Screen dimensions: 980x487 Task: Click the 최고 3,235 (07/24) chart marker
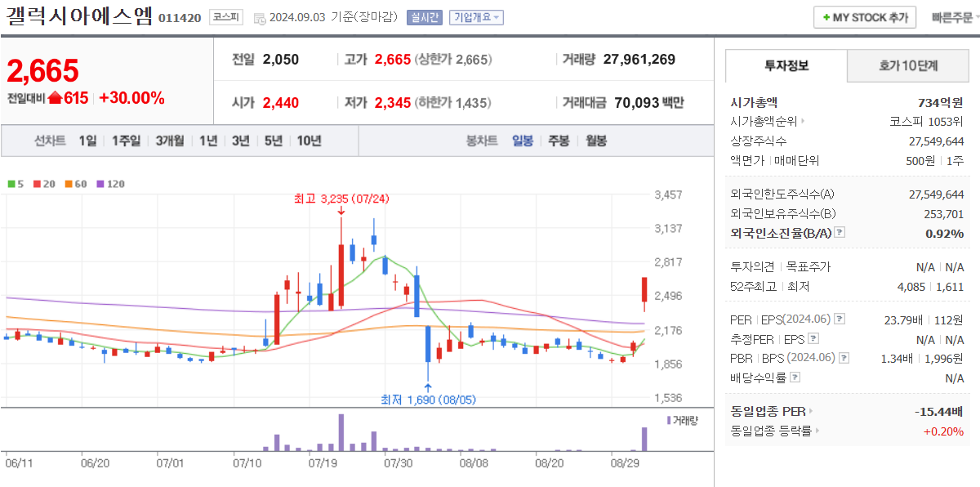[342, 198]
